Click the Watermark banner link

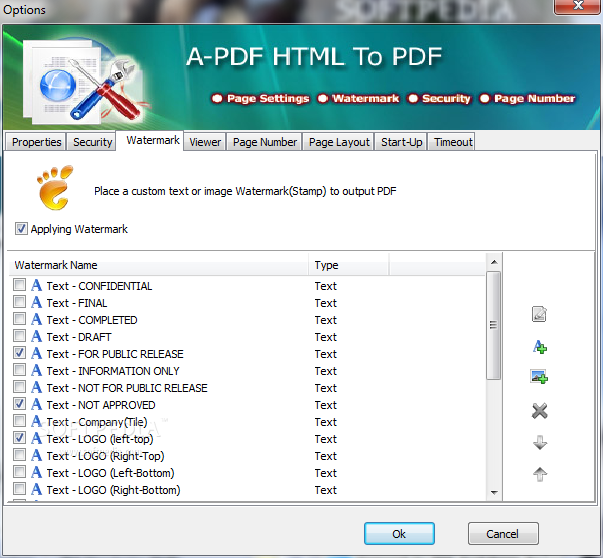pos(358,98)
